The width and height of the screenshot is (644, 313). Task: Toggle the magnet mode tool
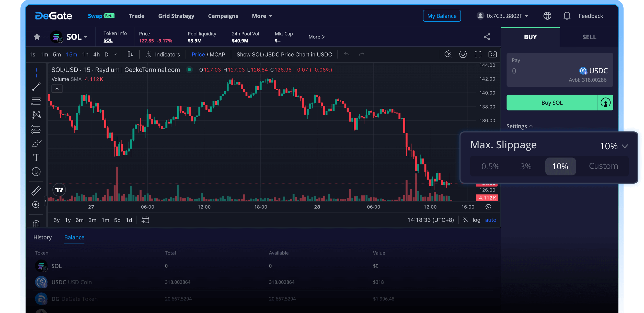[36, 223]
